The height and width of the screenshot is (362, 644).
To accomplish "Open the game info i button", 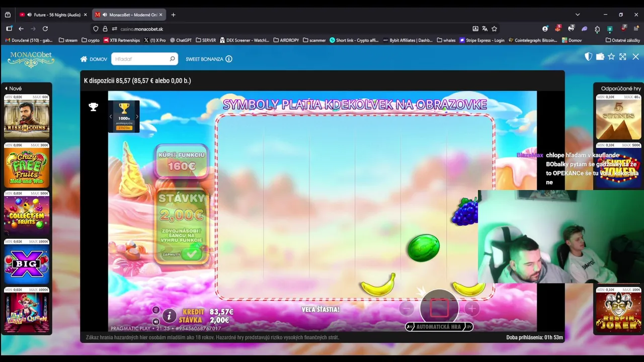I will pyautogui.click(x=170, y=316).
